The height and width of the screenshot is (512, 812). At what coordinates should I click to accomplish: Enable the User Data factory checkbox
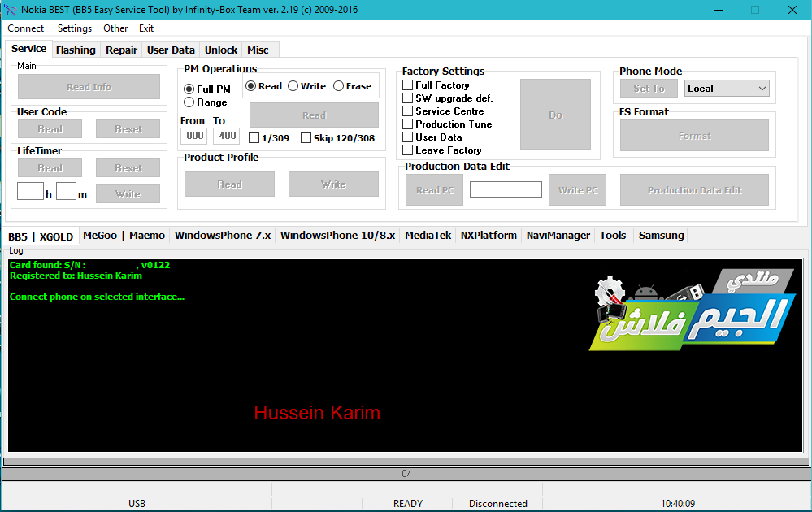[407, 137]
